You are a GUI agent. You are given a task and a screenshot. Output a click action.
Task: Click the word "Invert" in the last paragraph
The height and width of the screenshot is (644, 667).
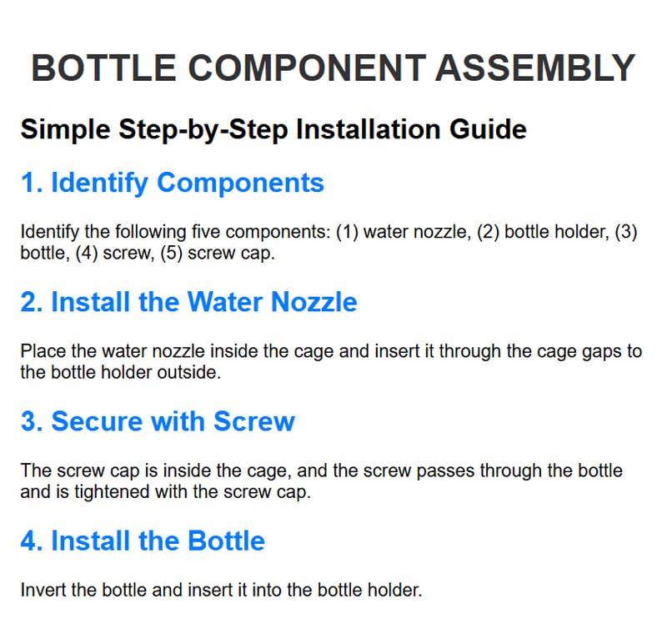point(39,591)
